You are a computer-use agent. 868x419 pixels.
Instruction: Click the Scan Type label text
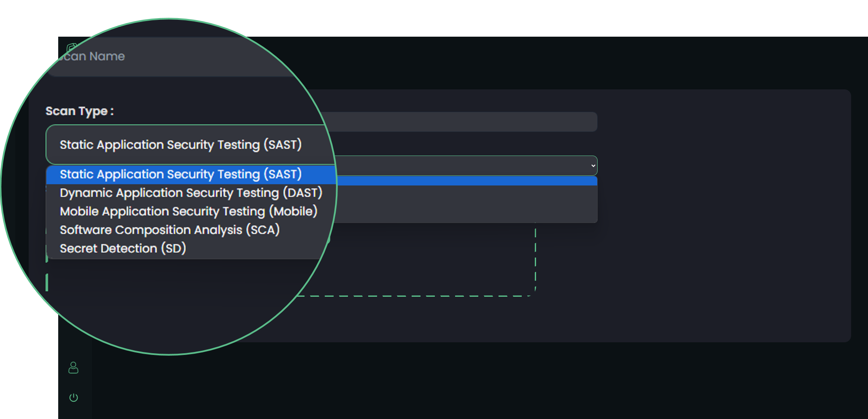tap(79, 111)
